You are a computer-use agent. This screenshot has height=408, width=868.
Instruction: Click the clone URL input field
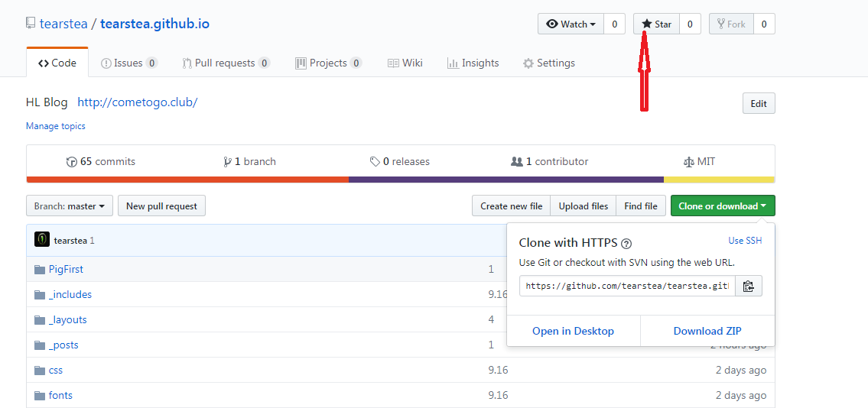coord(627,286)
